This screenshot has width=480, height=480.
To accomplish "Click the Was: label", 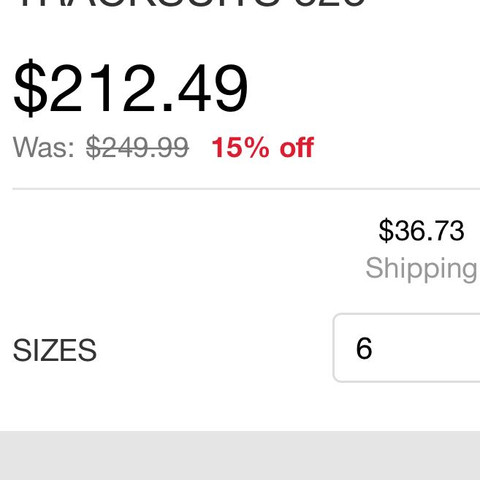I will 44,147.
